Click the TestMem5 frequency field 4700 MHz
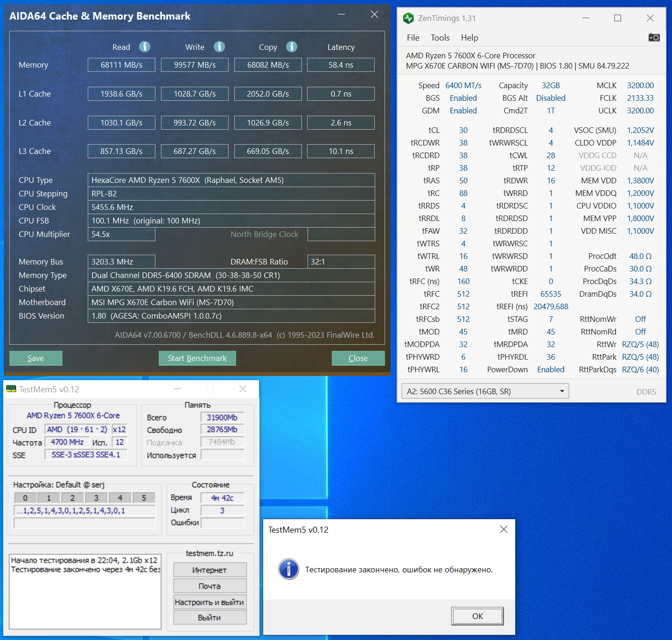Screen dimensions: 672x640 67,442
